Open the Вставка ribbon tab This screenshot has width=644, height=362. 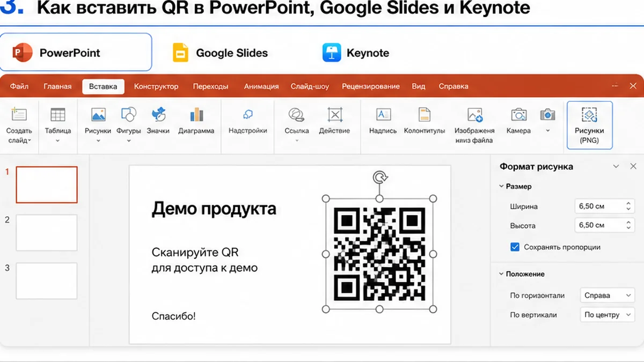tap(103, 86)
